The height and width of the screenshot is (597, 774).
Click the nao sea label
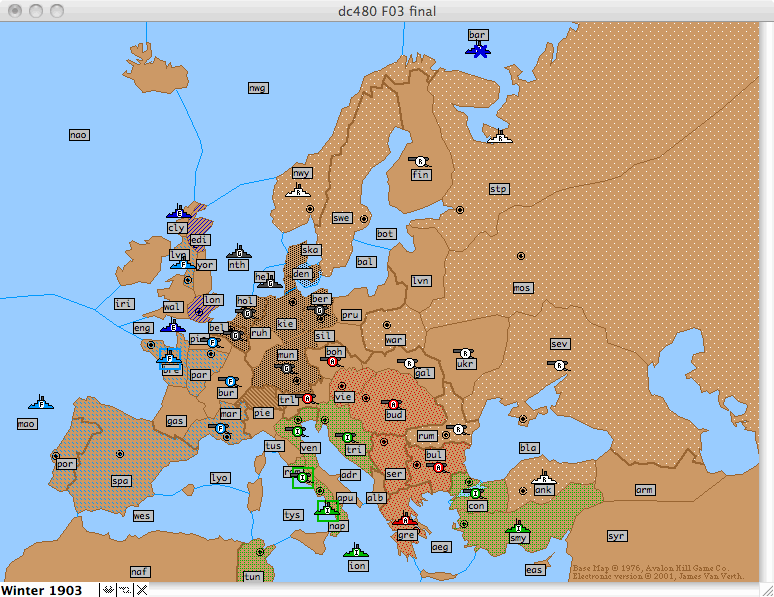(x=79, y=135)
